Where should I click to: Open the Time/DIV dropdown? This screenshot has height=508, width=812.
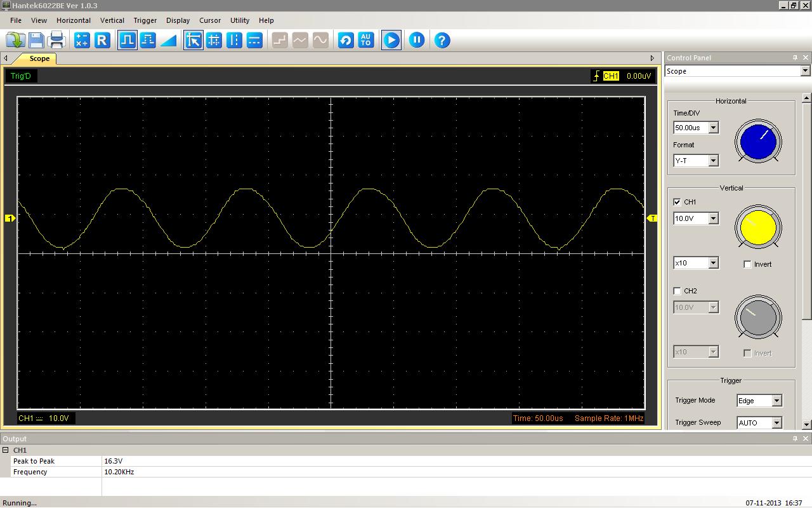coord(713,128)
